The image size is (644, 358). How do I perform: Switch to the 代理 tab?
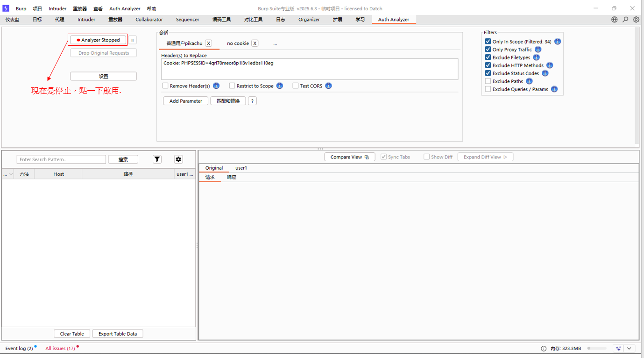(x=60, y=20)
